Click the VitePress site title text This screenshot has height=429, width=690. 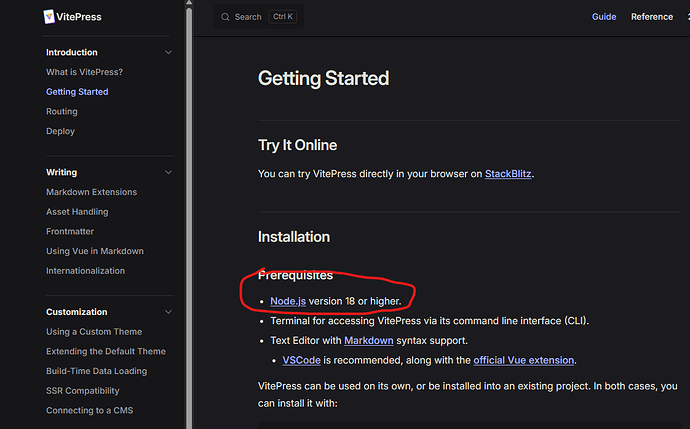(79, 17)
